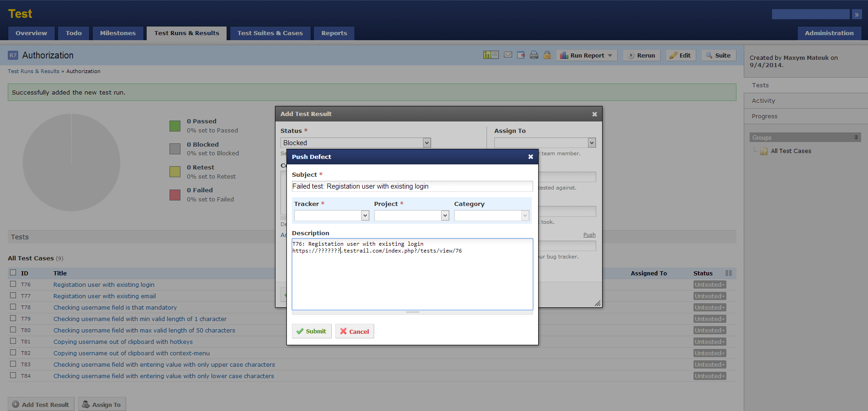Click the Add Test Result dialog resize grip
Viewport: 868px width, 411px height.
coord(598,303)
